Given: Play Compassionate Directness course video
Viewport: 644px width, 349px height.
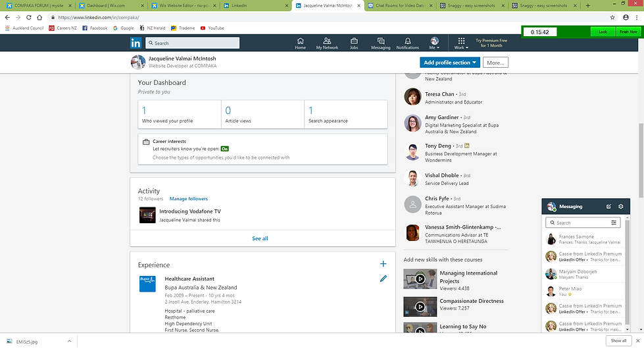Looking at the screenshot, I should point(420,307).
